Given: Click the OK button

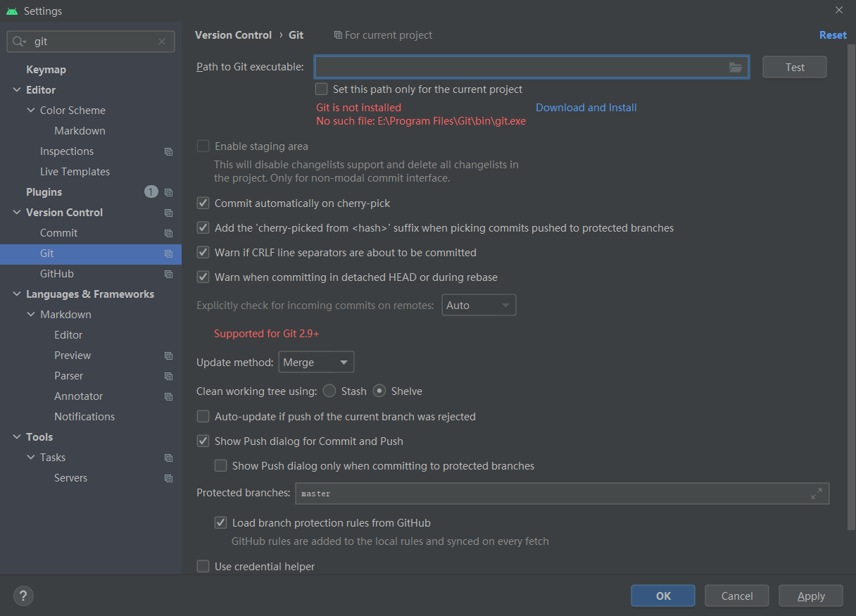Looking at the screenshot, I should click(x=663, y=596).
